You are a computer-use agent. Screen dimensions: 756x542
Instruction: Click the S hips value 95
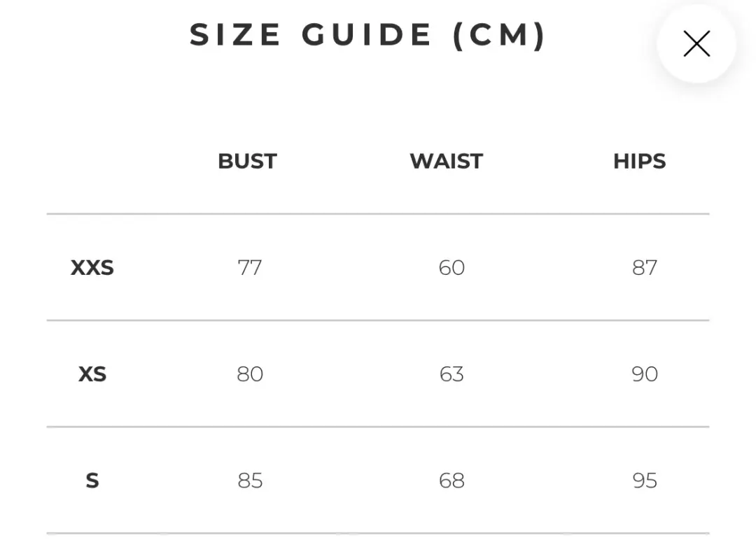[644, 480]
